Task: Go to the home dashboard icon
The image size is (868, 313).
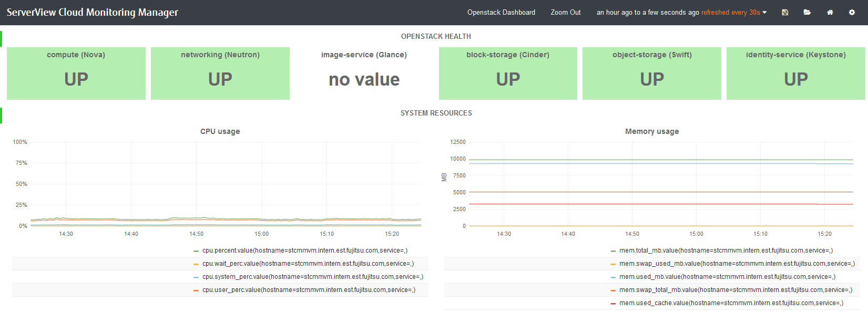Action: 830,13
